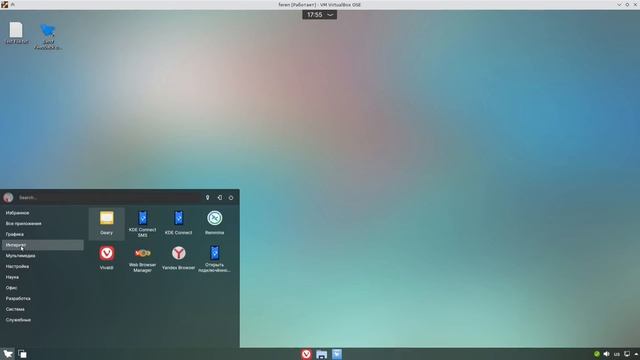This screenshot has width=640, height=360.
Task: Open the file manager from the taskbar
Action: click(x=322, y=354)
